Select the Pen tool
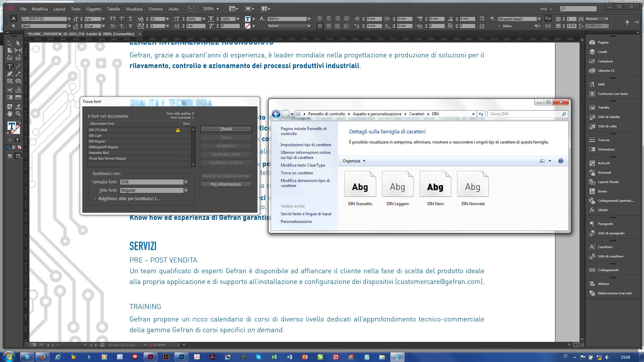 point(10,74)
